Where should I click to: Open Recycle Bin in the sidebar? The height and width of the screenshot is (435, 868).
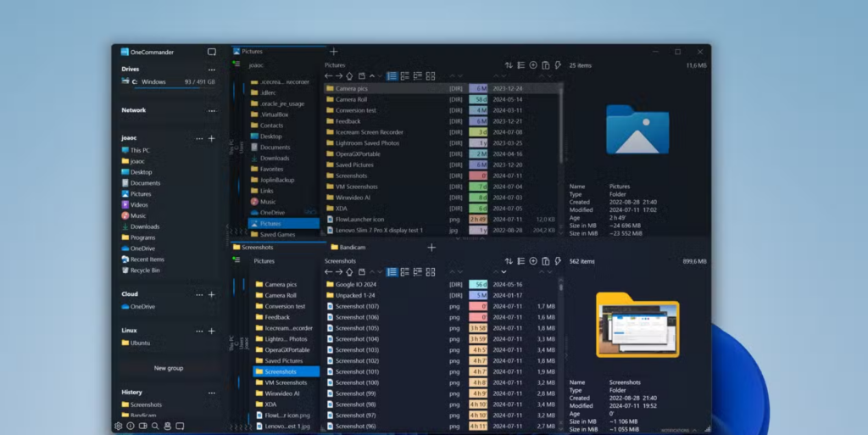pos(141,270)
